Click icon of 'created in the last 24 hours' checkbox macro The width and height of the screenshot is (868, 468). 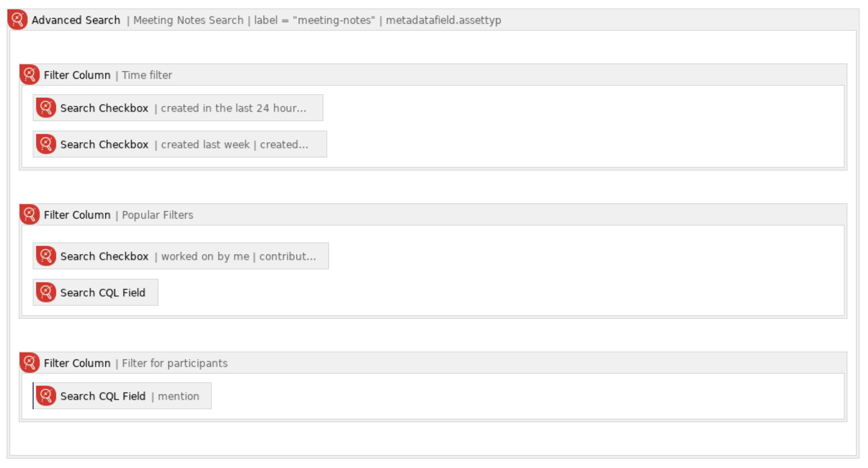(x=46, y=108)
